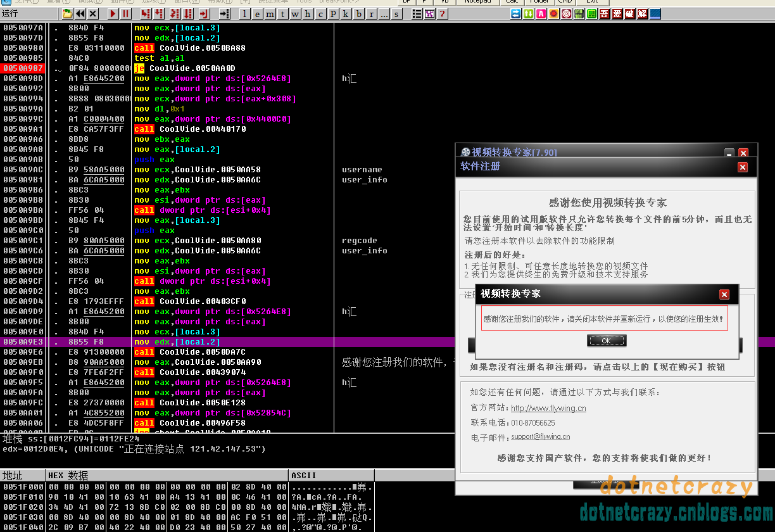Show Call stack with the 'k' button

click(x=346, y=13)
